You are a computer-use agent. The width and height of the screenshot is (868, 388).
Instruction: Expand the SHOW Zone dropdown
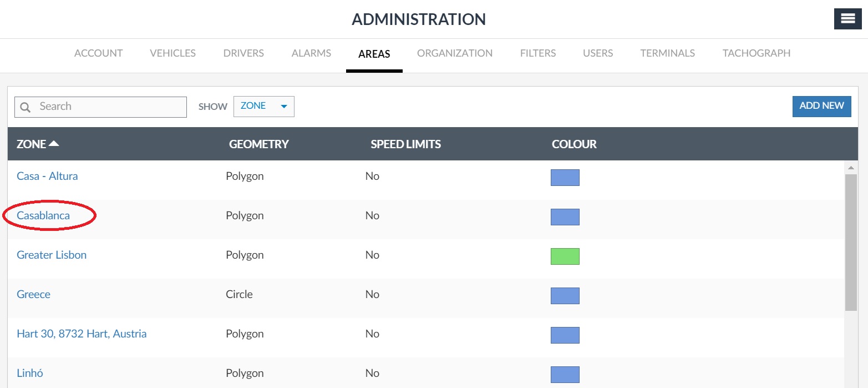pos(263,107)
